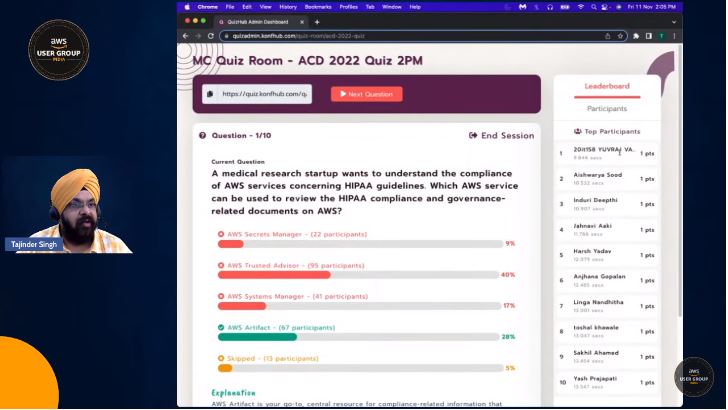Click the AWS Systems Manager 17% progress bar
This screenshot has height=410, width=728.
point(358,306)
